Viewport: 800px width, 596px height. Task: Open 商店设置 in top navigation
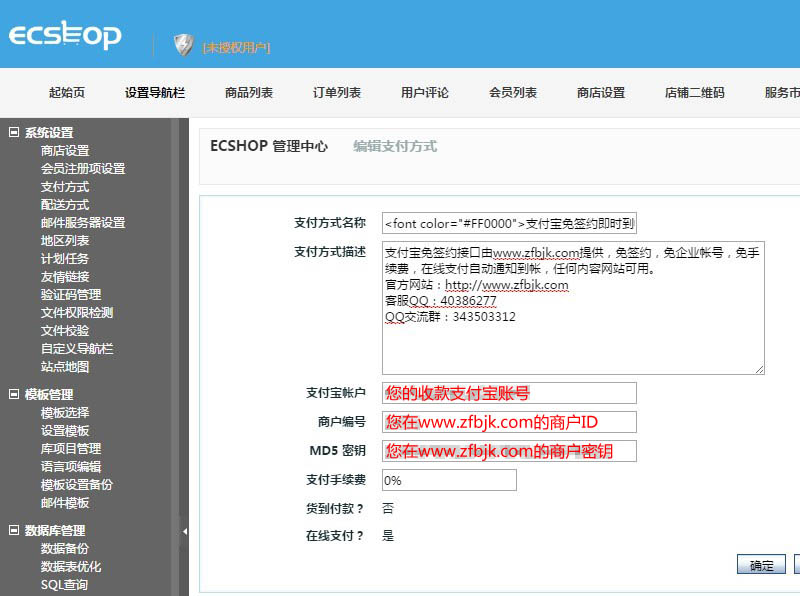(x=601, y=92)
